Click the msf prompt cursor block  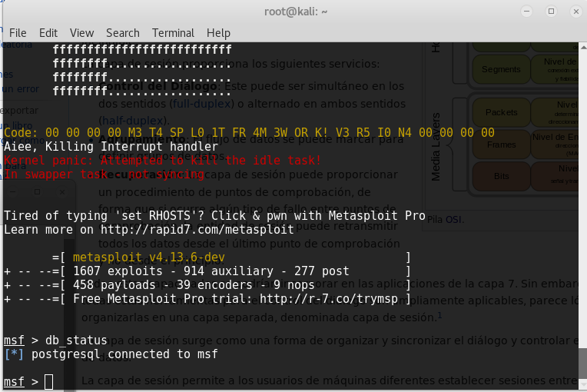point(48,382)
